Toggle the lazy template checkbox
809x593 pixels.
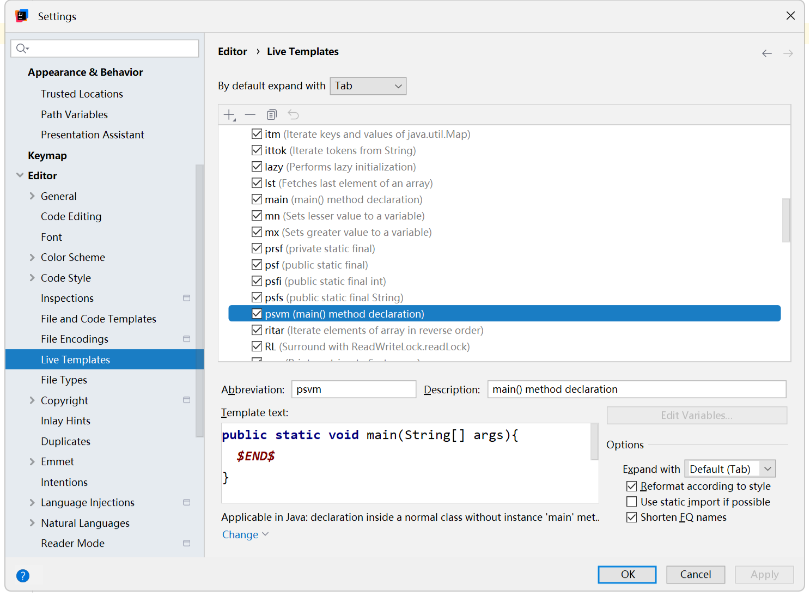click(257, 167)
